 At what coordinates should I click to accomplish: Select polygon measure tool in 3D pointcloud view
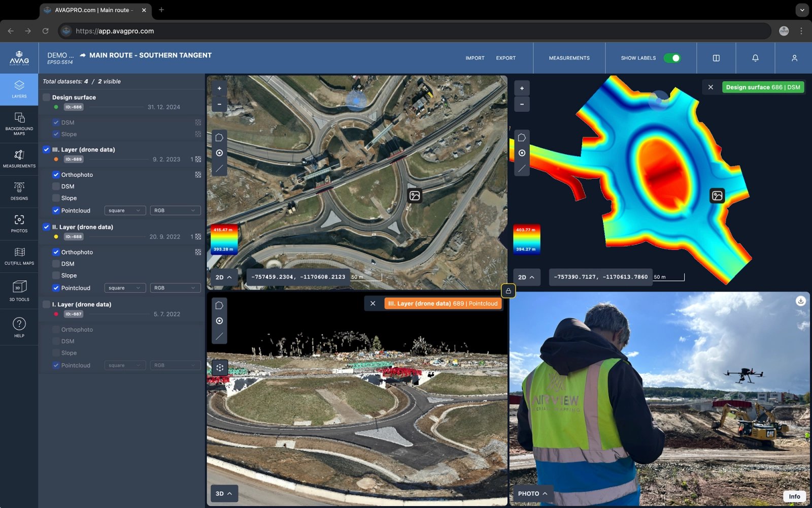[219, 305]
